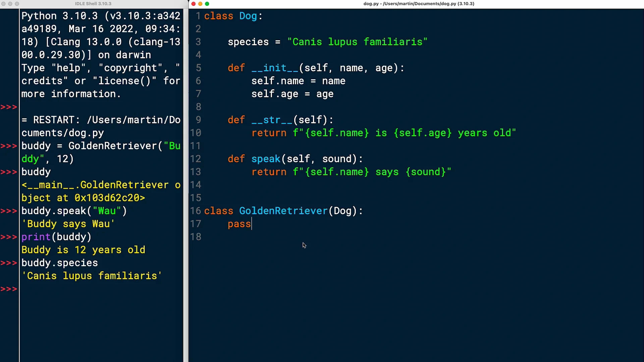Click 'print(buddy)' in the shell
This screenshot has height=362, width=644.
[56, 237]
